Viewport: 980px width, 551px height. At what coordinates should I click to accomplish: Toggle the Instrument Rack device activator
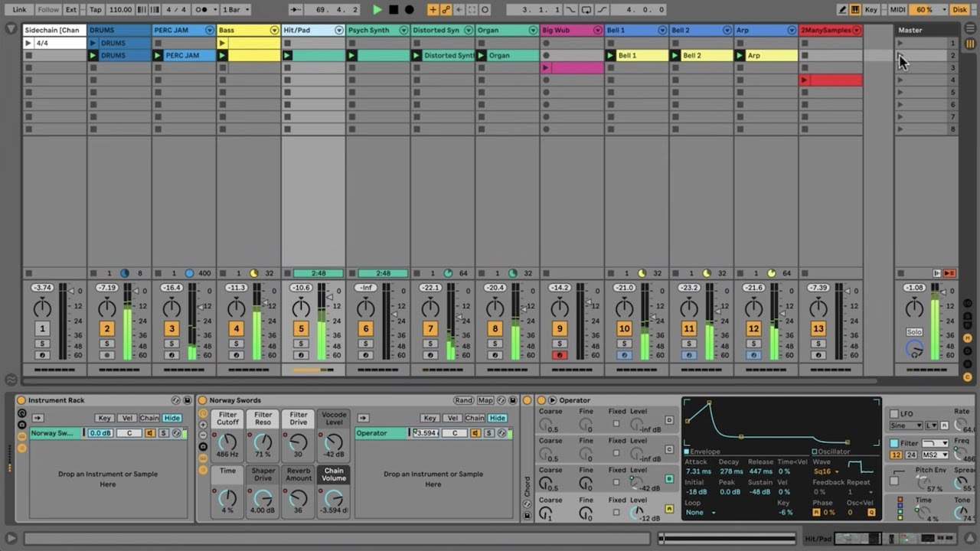(21, 400)
